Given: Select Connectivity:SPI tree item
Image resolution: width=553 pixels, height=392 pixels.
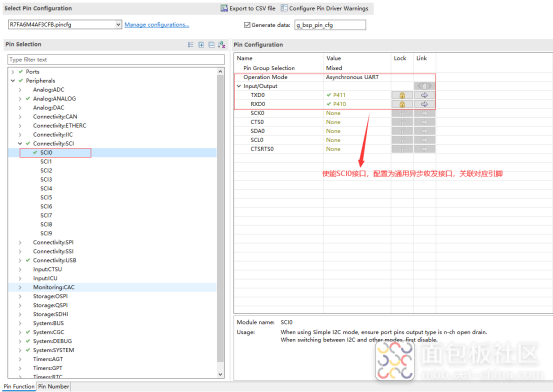Looking at the screenshot, I should (53, 242).
